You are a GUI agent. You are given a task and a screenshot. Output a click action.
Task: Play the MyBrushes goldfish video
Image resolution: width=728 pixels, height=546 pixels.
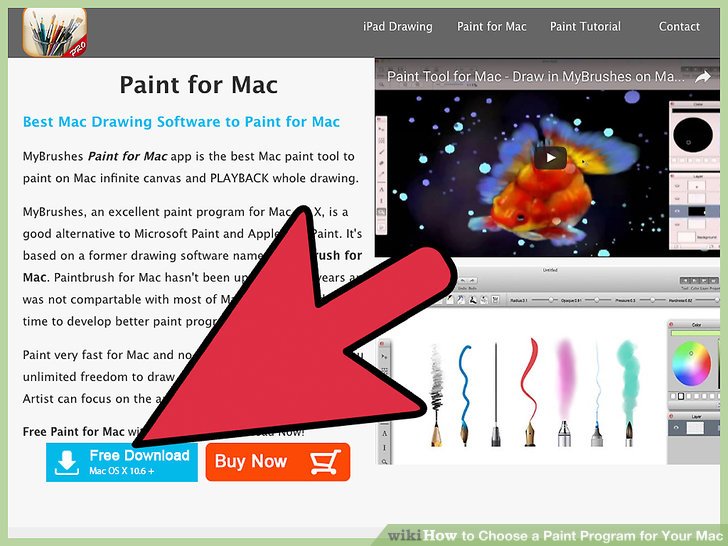pos(550,158)
